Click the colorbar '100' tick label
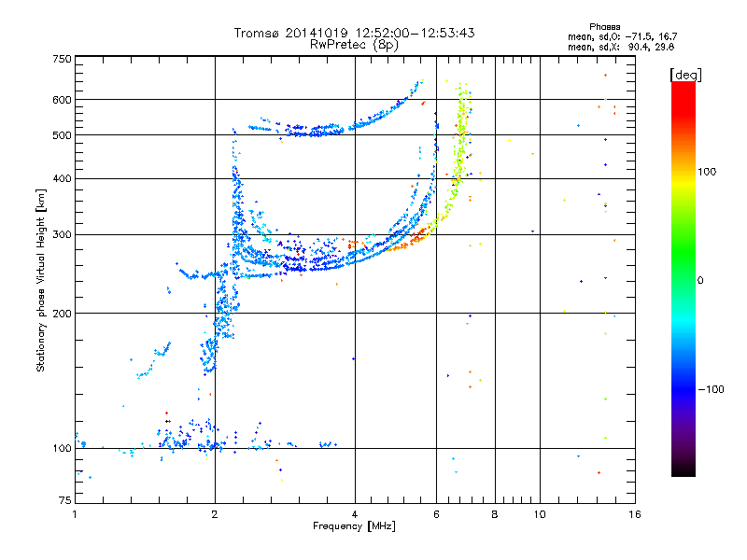This screenshot has height=560, width=747. [x=707, y=172]
